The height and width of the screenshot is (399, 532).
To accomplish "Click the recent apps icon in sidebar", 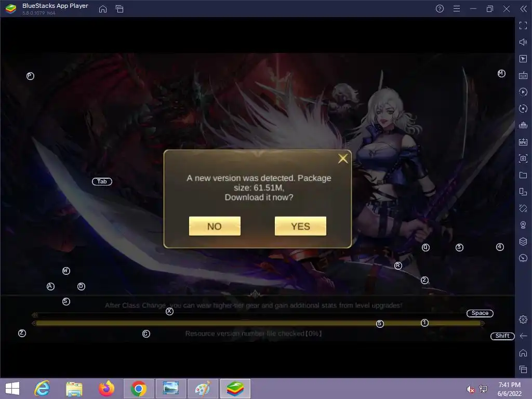I will tap(523, 369).
